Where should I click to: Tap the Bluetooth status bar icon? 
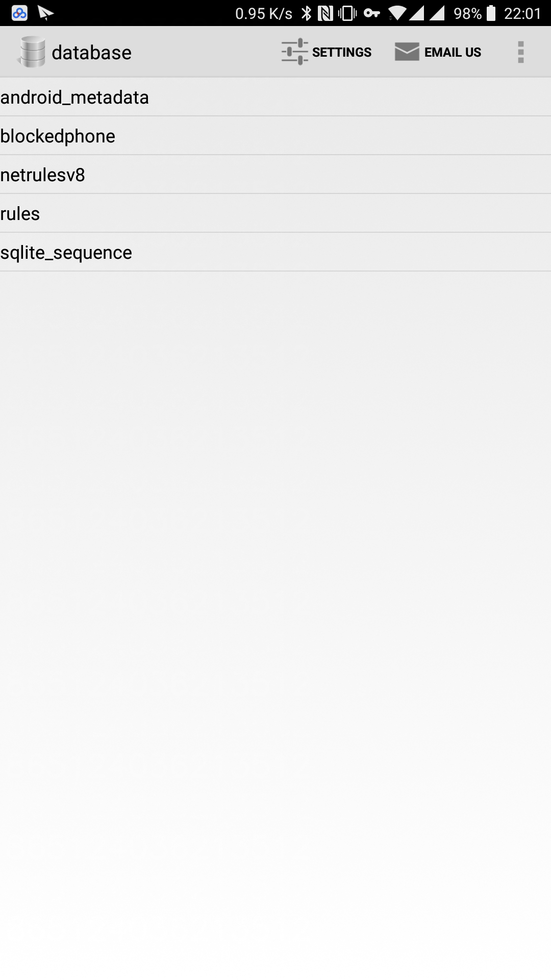[306, 13]
